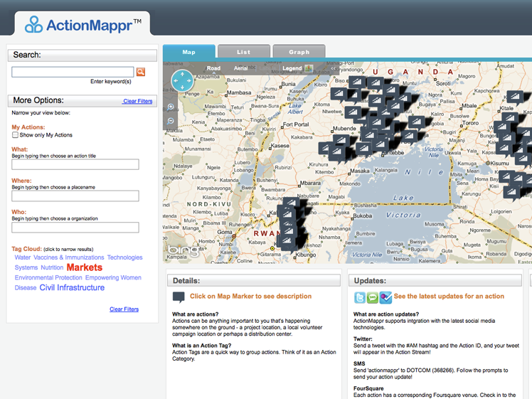Switch to the Graph tab
532x399 pixels.
click(x=299, y=52)
